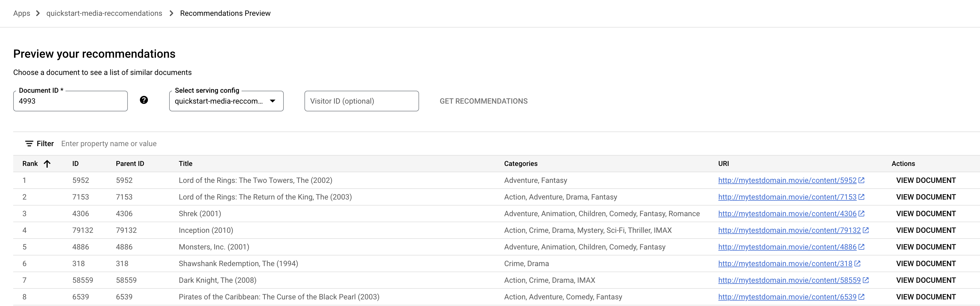Click external link icon beside content/79132 URL
The height and width of the screenshot is (306, 980).
click(x=866, y=230)
